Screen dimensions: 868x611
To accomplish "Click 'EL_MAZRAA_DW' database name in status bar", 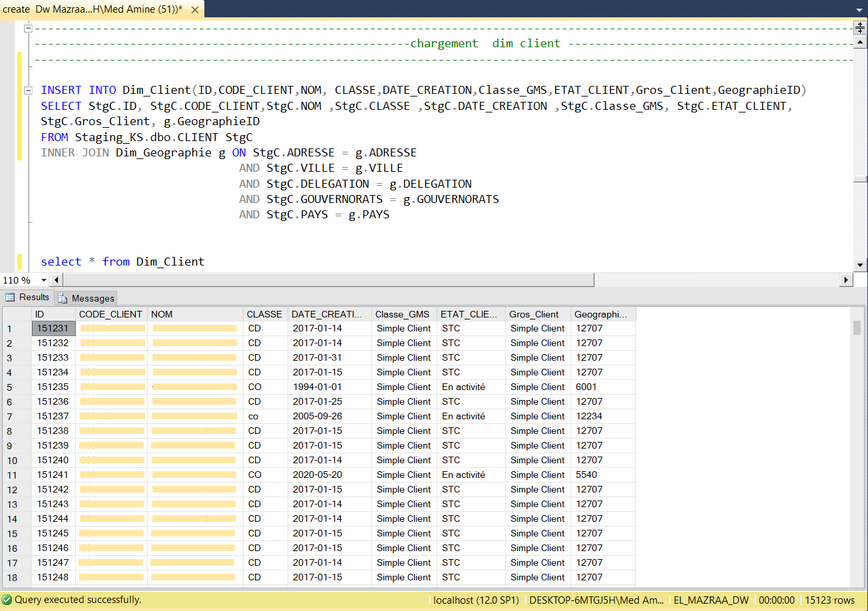I will [711, 600].
